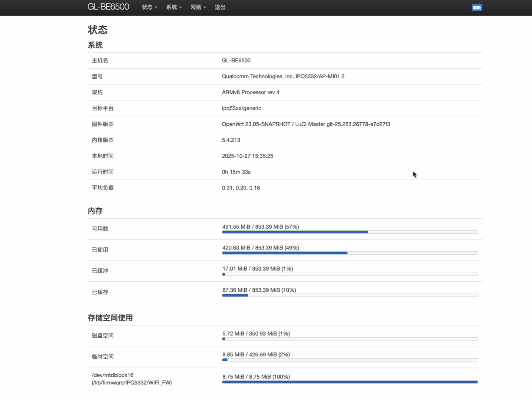The image size is (532, 397).
Task: Open the 网络 dropdown in navbar
Action: (198, 7)
